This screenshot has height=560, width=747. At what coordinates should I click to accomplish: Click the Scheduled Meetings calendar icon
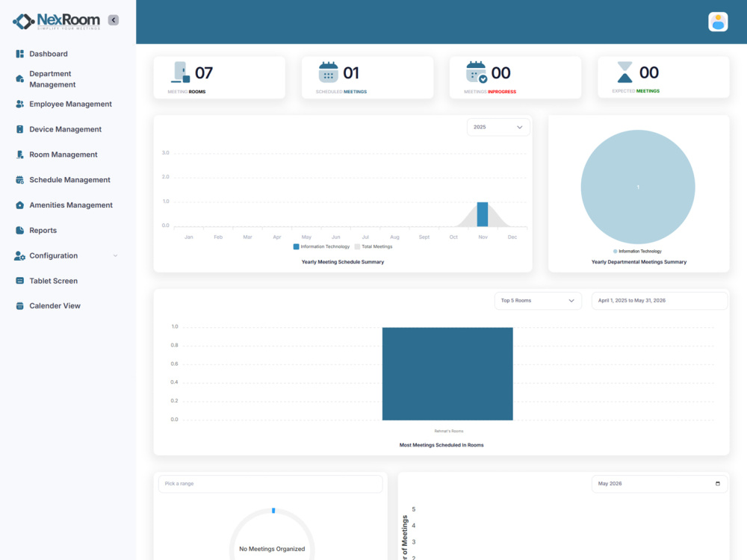point(328,72)
